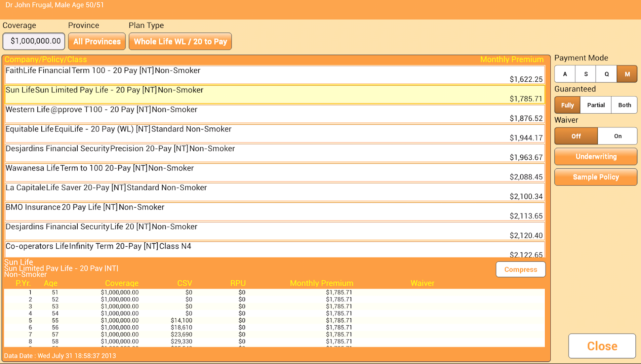Open the Sample Policy
The image size is (641, 364).
coord(596,177)
